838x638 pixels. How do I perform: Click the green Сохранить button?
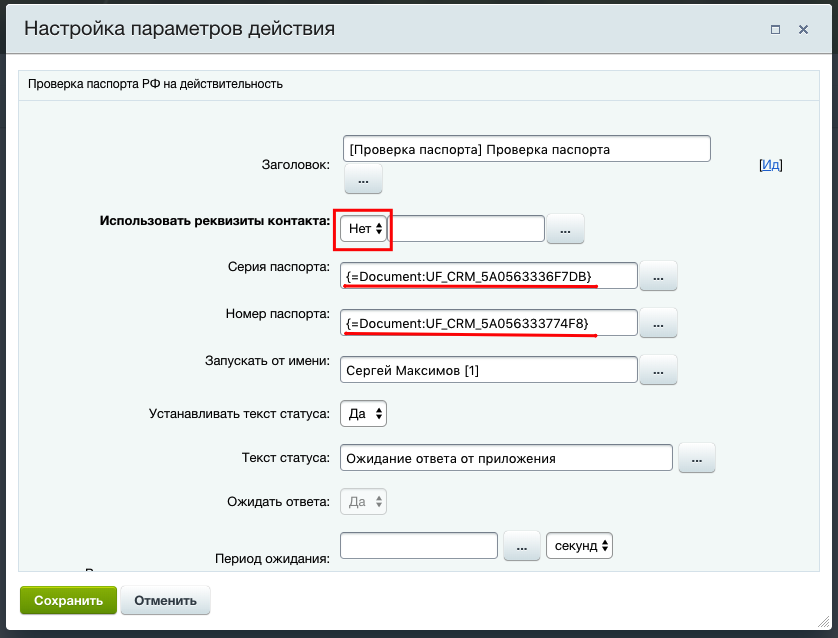point(68,600)
